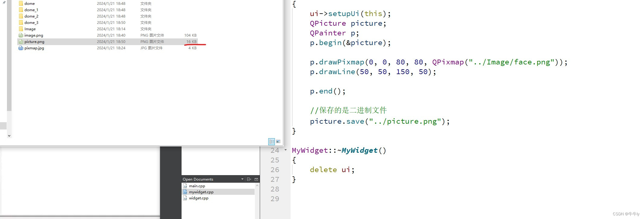The height and width of the screenshot is (219, 644).
Task: Click the dome folder icon
Action: (21, 3)
